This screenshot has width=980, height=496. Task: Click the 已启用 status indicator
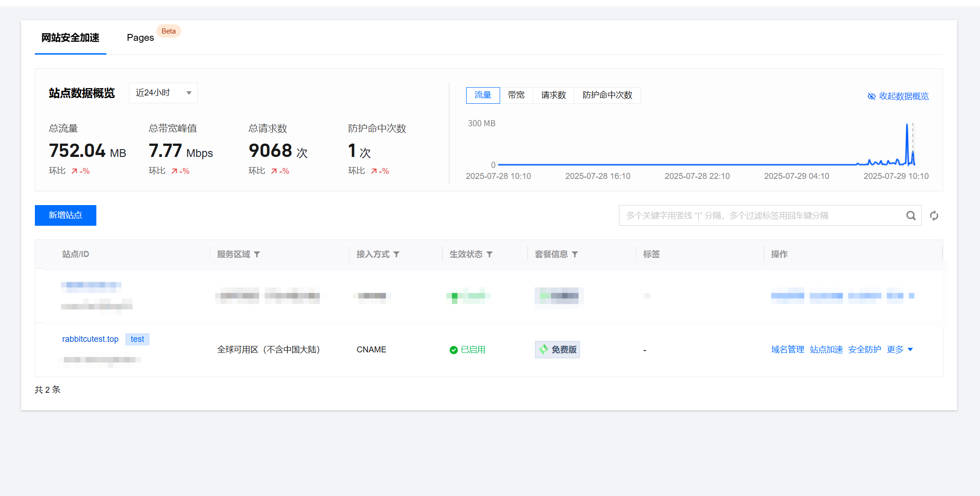pyautogui.click(x=468, y=350)
